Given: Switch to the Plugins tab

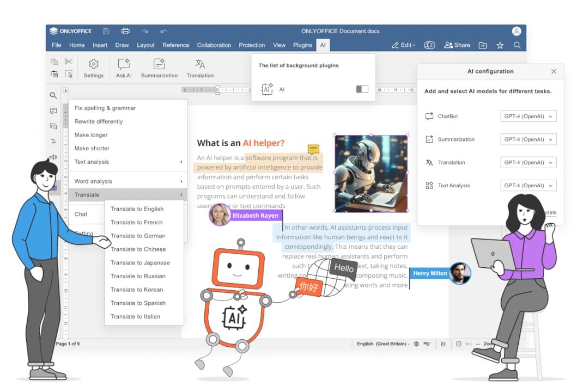Looking at the screenshot, I should 302,45.
